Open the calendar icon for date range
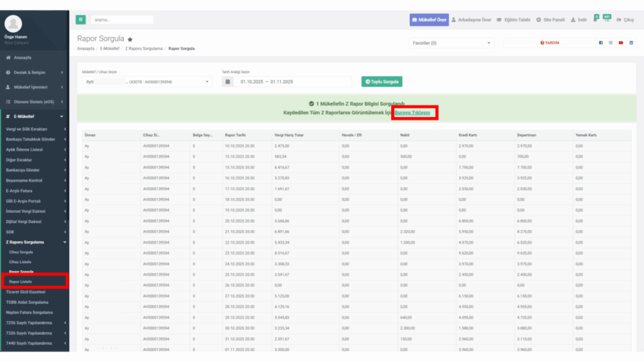Screen dimensions: 644x362 pos(228,82)
